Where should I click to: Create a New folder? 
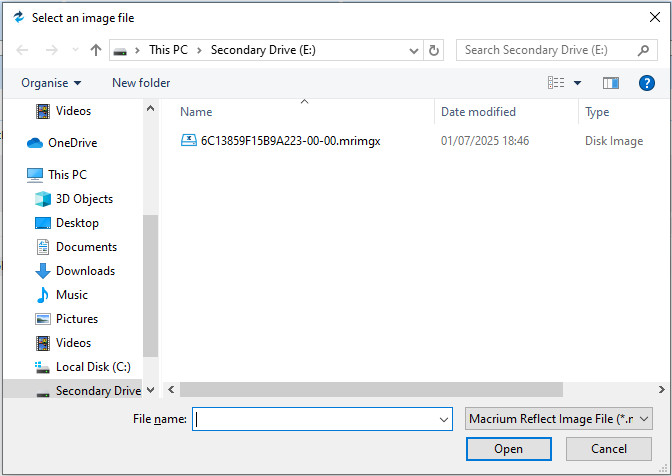pos(141,83)
